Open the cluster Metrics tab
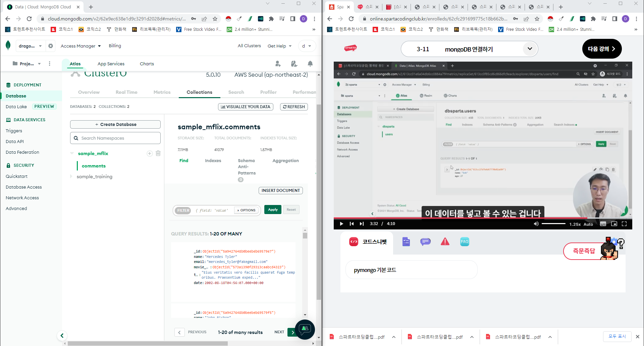644x346 pixels. pyautogui.click(x=162, y=92)
